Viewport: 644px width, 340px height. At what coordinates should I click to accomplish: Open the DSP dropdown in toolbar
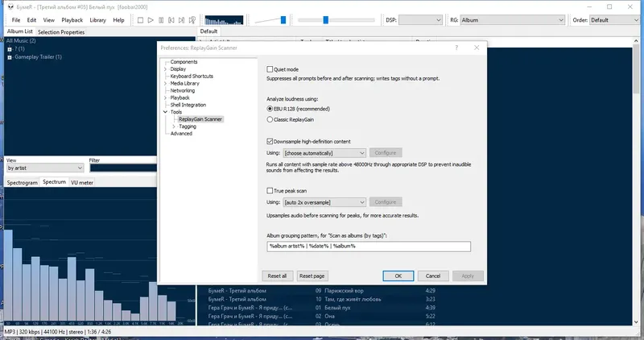(420, 19)
